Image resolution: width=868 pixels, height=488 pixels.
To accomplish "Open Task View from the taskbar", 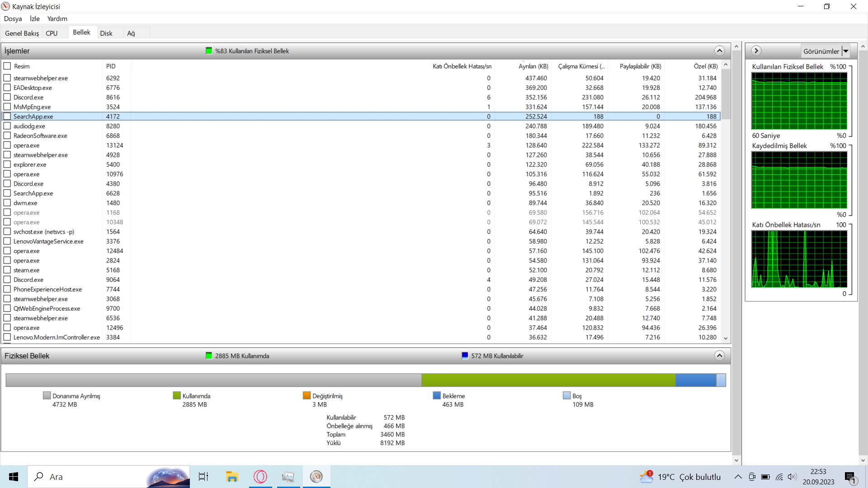I will [203, 477].
